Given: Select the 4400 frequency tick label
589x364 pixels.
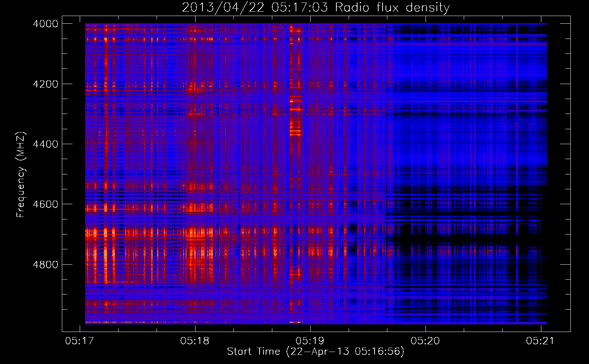Looking at the screenshot, I should (x=46, y=144).
